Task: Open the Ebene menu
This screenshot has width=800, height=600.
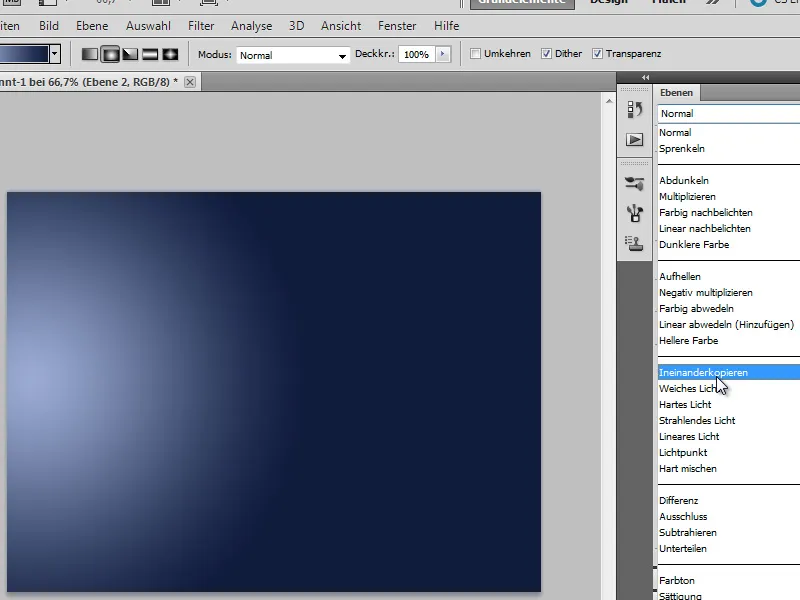Action: point(92,26)
